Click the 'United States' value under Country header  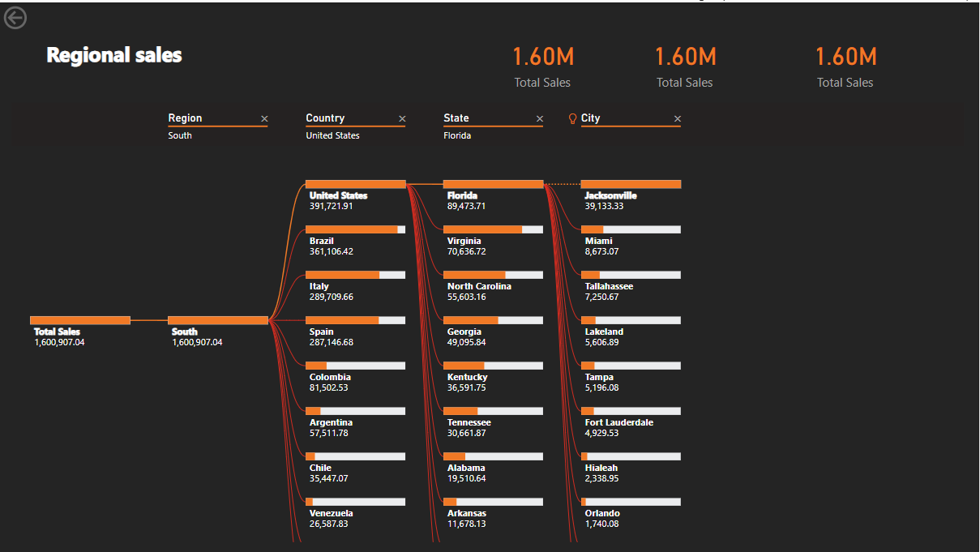(332, 135)
